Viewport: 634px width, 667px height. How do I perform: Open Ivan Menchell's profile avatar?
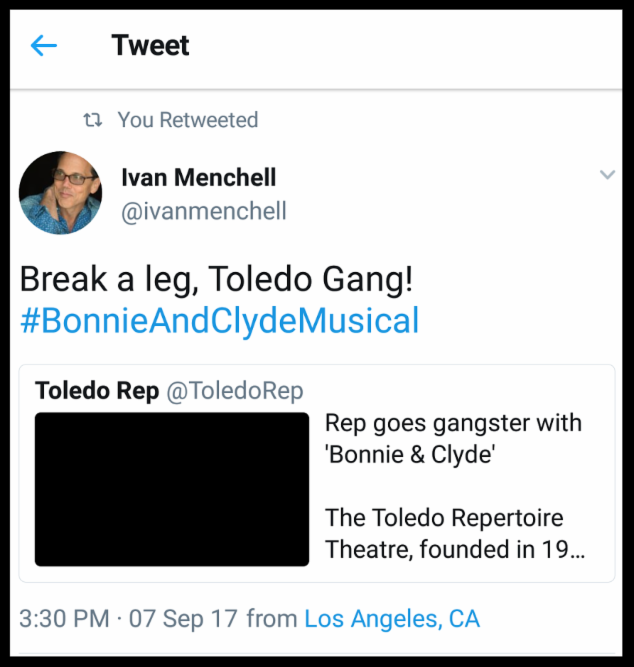click(x=61, y=193)
